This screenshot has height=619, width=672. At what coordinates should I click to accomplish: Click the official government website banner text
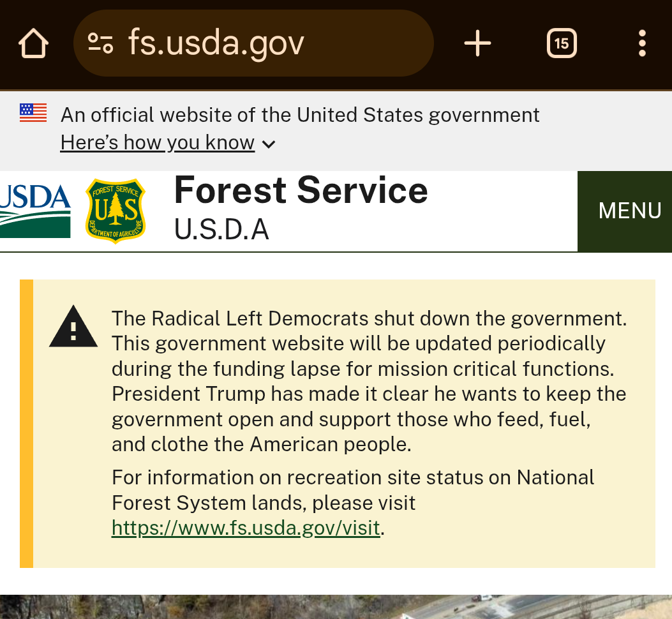300,115
